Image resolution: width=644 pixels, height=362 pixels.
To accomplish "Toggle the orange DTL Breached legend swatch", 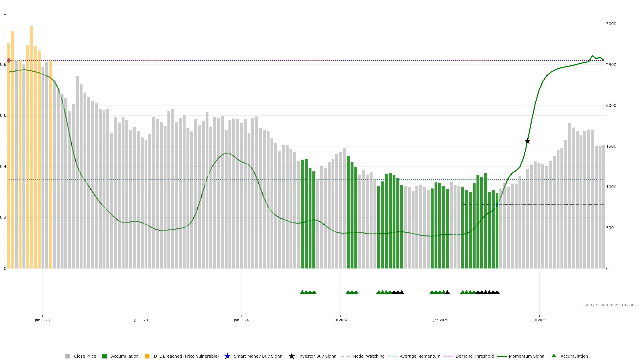I will pos(147,356).
